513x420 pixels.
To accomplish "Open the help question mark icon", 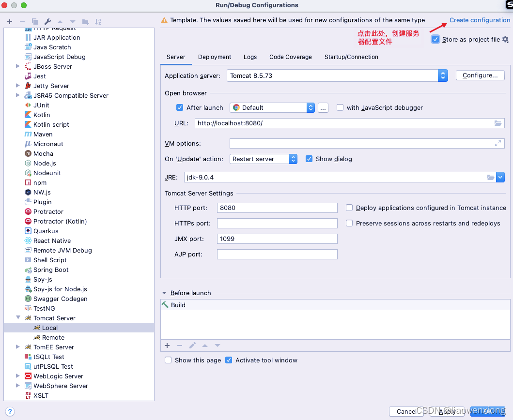I will [x=10, y=411].
